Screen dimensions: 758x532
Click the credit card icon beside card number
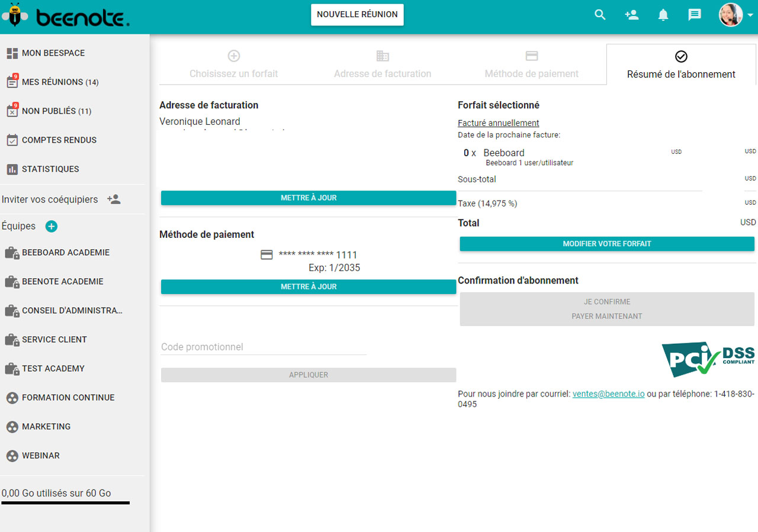tap(267, 254)
